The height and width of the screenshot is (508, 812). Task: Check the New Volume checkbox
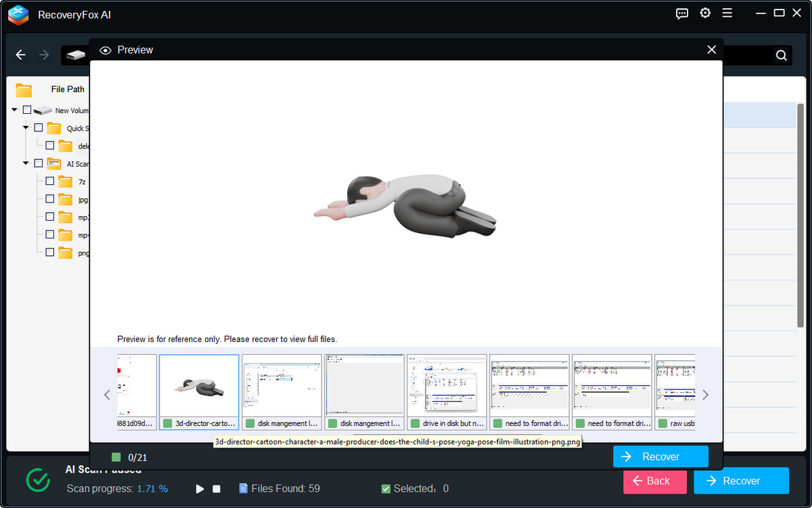[x=27, y=110]
